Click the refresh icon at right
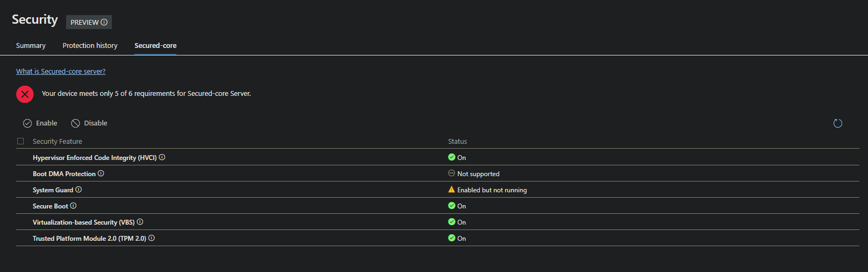The width and height of the screenshot is (868, 272). [x=837, y=123]
